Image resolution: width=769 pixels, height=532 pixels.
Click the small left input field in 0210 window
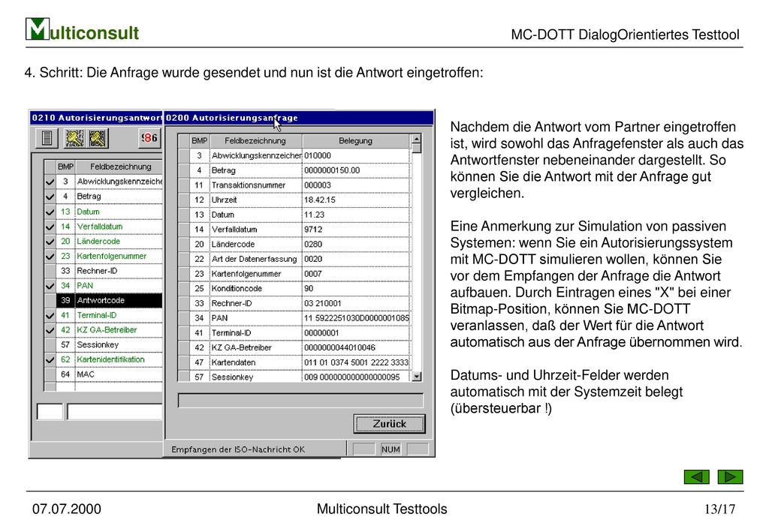point(50,411)
